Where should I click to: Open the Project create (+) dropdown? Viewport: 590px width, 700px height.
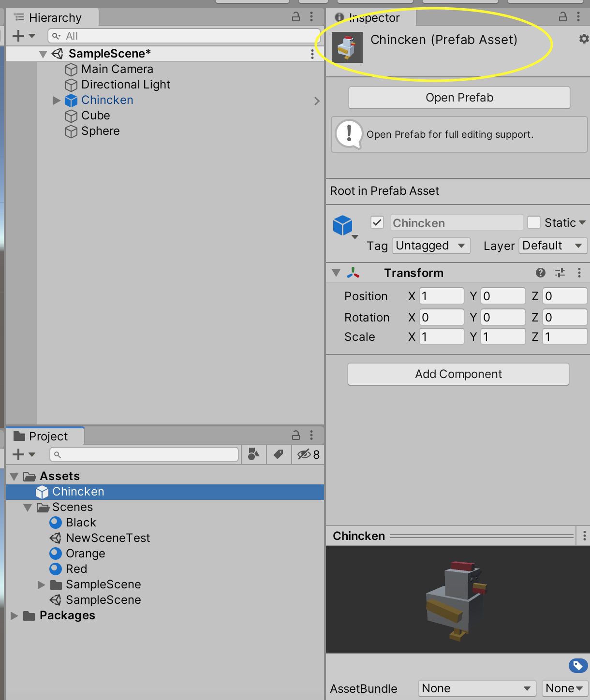(24, 454)
